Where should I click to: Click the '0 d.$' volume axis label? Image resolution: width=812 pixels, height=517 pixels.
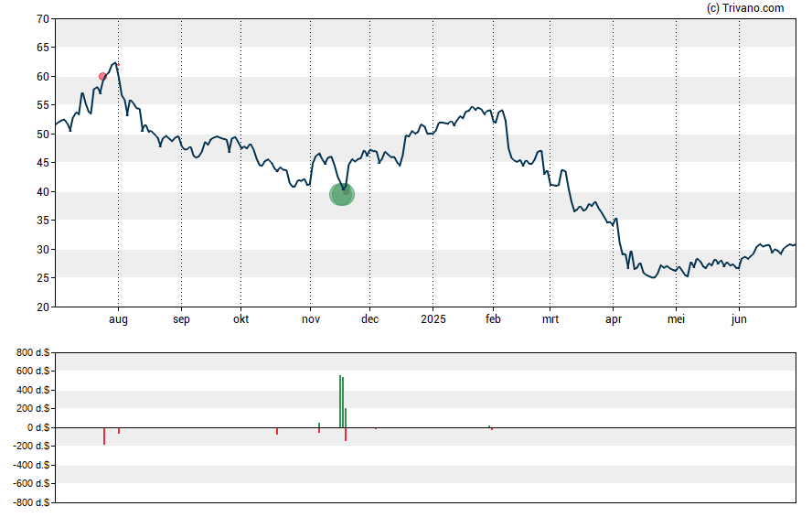click(x=38, y=427)
